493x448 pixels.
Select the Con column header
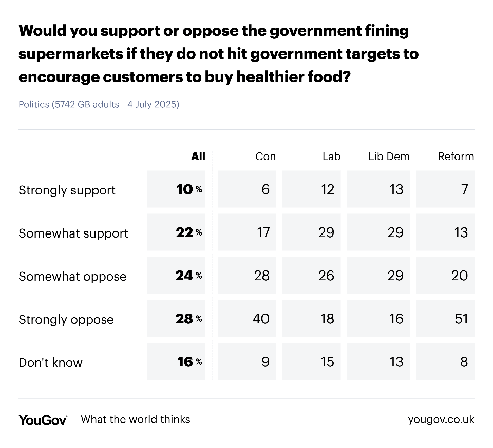(266, 156)
